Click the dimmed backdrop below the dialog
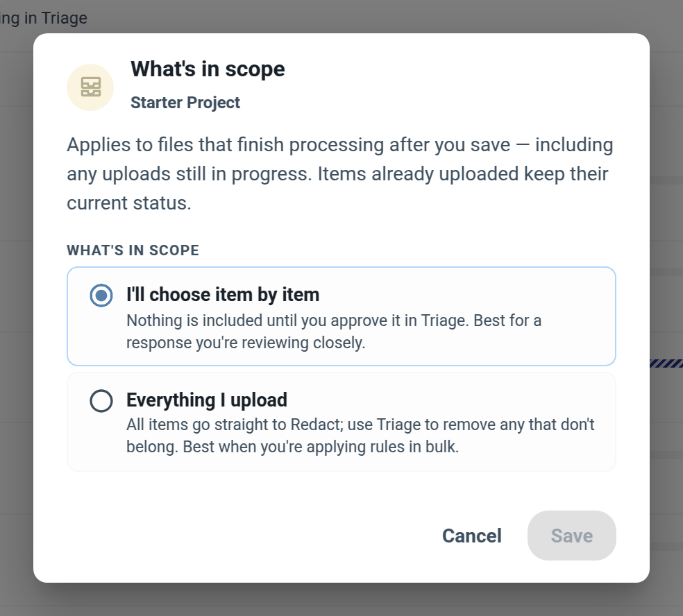Image resolution: width=683 pixels, height=616 pixels. click(x=341, y=600)
